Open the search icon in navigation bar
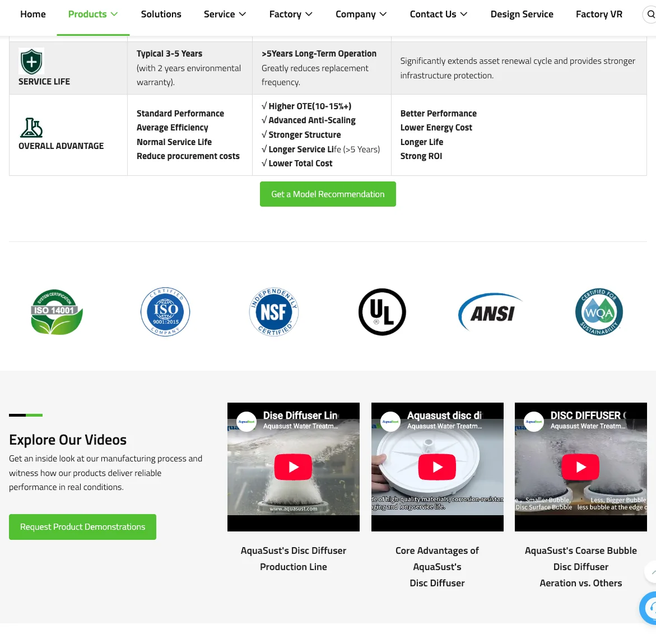The image size is (656, 644). pos(650,15)
